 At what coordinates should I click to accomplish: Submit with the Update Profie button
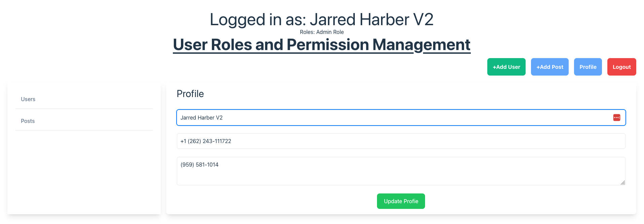click(401, 201)
